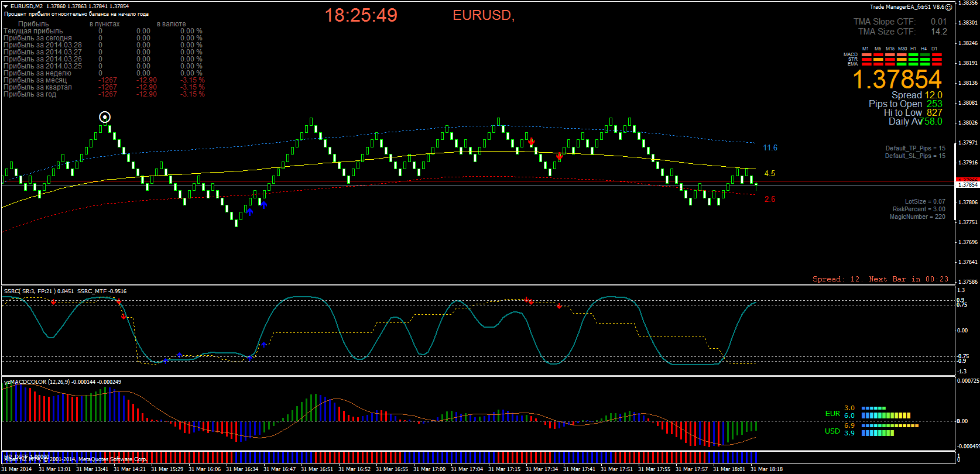Image resolution: width=980 pixels, height=474 pixels.
Task: Click the EUR 6.0 strength meter bar
Action: pyautogui.click(x=886, y=415)
